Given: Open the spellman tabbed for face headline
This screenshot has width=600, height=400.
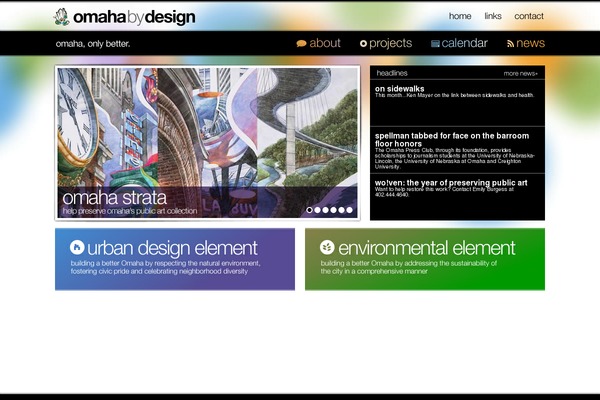Looking at the screenshot, I should [452, 140].
